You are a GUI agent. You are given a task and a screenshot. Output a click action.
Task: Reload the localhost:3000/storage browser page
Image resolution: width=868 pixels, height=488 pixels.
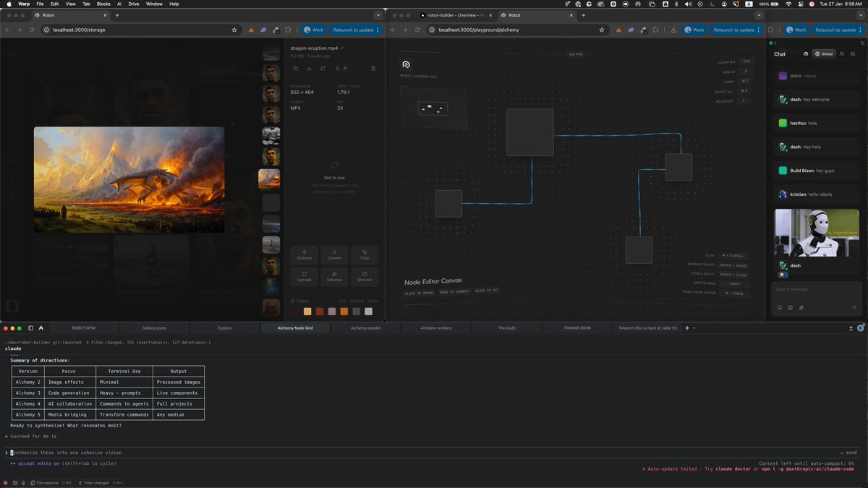32,30
